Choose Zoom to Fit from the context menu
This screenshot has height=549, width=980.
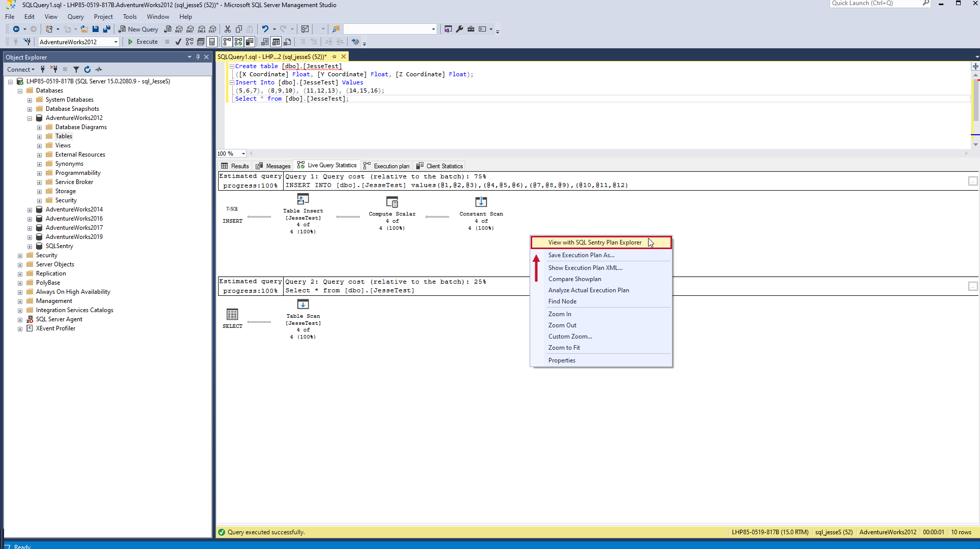click(x=564, y=348)
